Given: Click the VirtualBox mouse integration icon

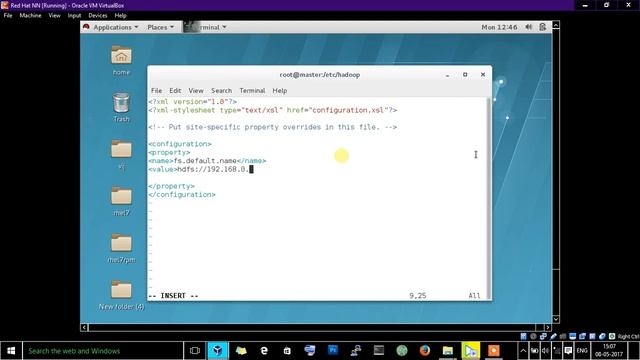Looking at the screenshot, I should 602,336.
